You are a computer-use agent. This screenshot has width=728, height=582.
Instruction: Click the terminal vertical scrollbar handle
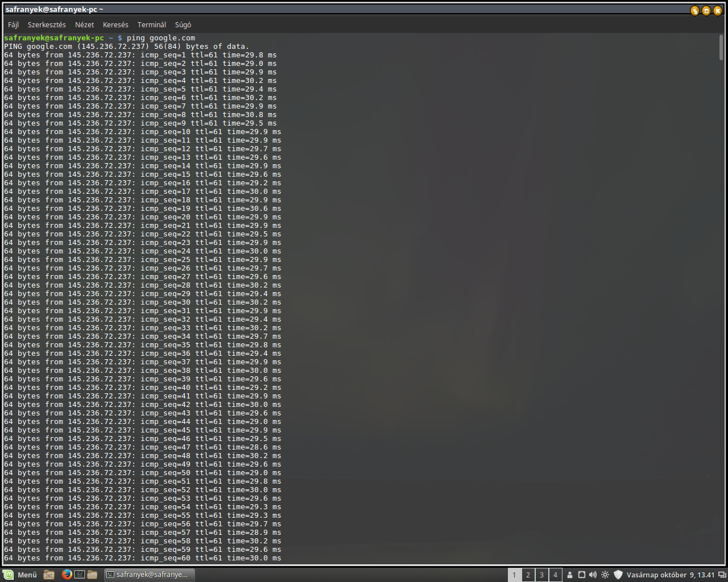pyautogui.click(x=721, y=47)
